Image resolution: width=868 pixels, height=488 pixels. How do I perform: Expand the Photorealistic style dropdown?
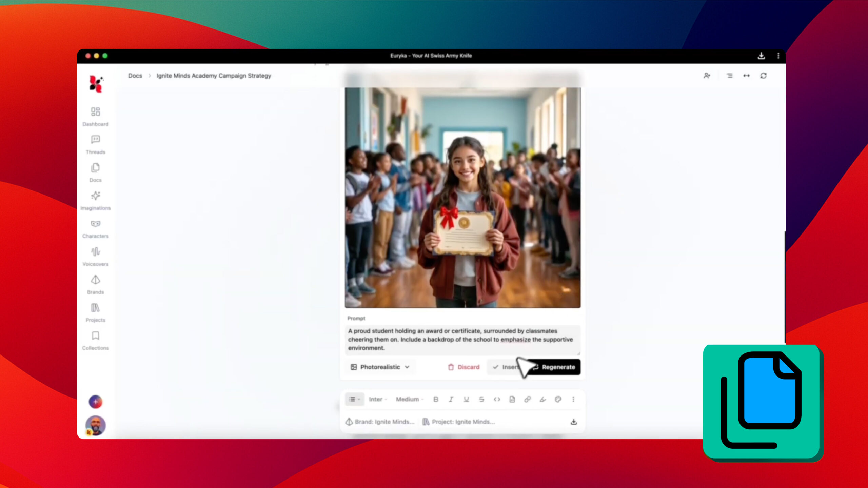[380, 367]
